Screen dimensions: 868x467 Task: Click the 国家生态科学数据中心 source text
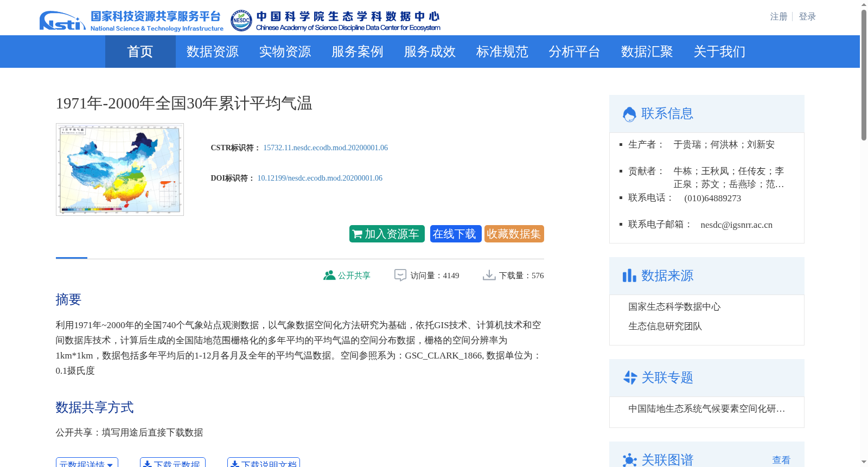(x=674, y=306)
